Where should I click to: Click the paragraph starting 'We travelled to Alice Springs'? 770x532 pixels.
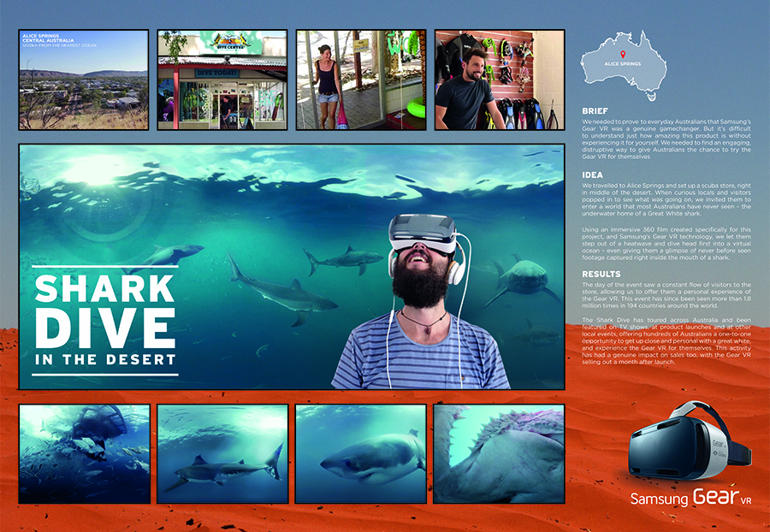(x=666, y=200)
